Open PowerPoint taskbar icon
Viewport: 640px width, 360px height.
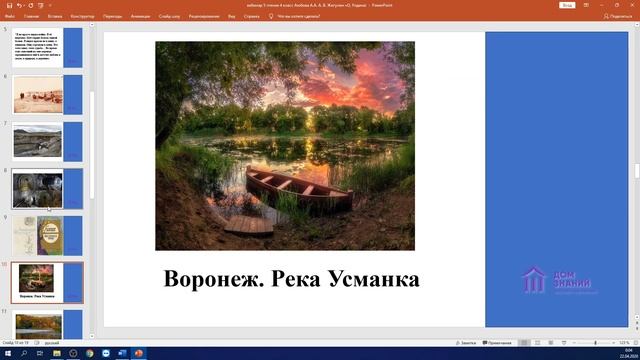(x=139, y=353)
